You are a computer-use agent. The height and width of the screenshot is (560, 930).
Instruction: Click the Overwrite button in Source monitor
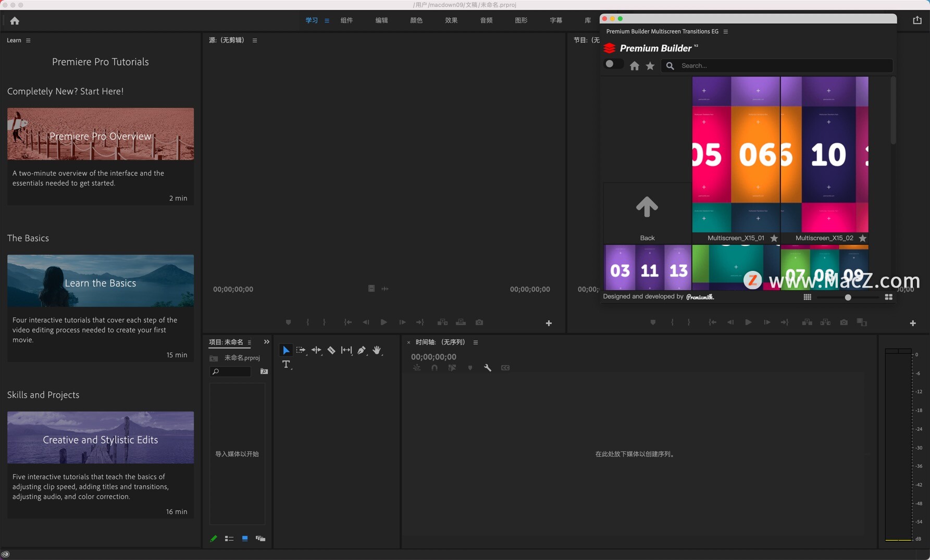coord(461,322)
